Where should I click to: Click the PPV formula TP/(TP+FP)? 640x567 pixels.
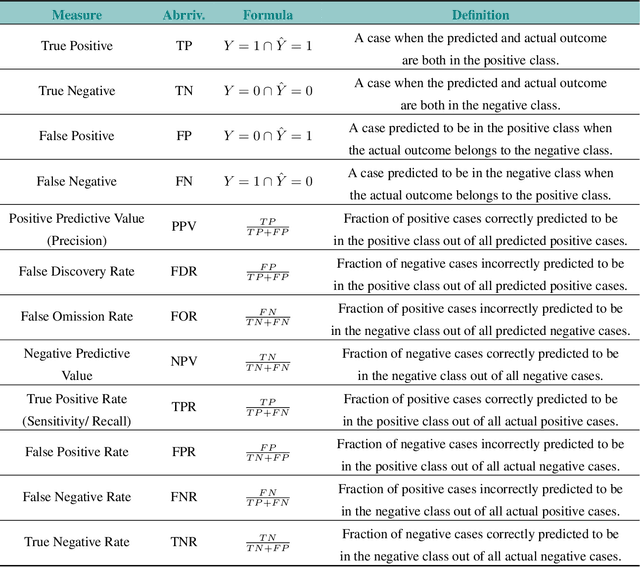(x=267, y=227)
